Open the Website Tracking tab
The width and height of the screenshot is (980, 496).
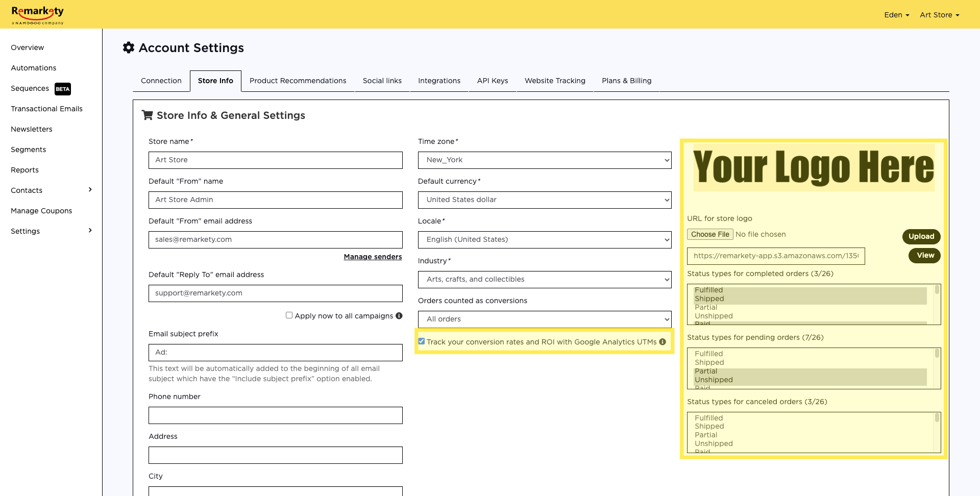(555, 81)
